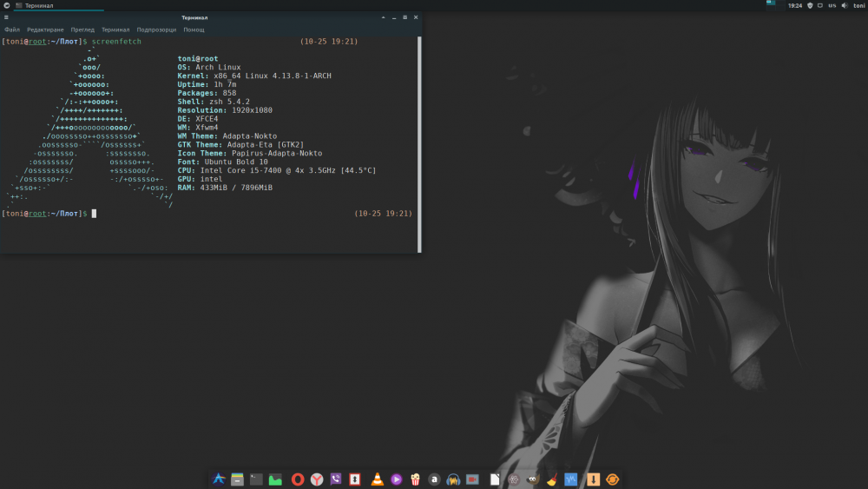Open the Подпрозорци menu
Viewport: 868px width, 489px height.
point(156,30)
